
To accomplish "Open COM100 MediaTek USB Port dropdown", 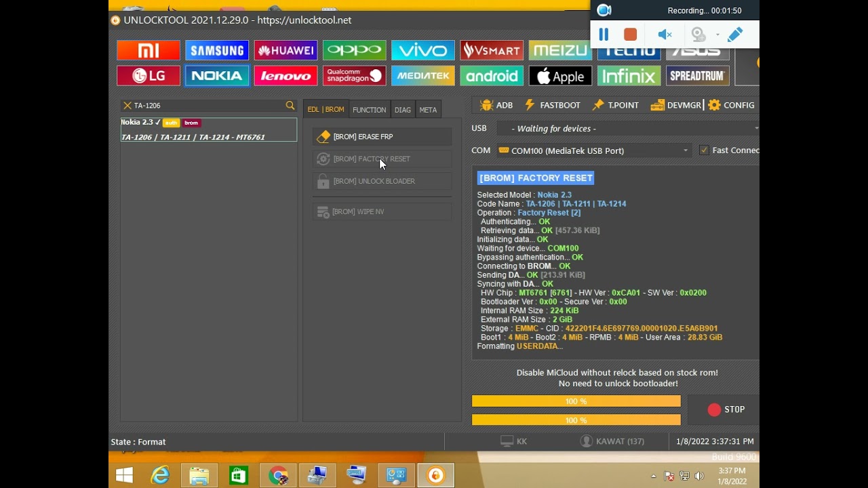I will tap(594, 150).
